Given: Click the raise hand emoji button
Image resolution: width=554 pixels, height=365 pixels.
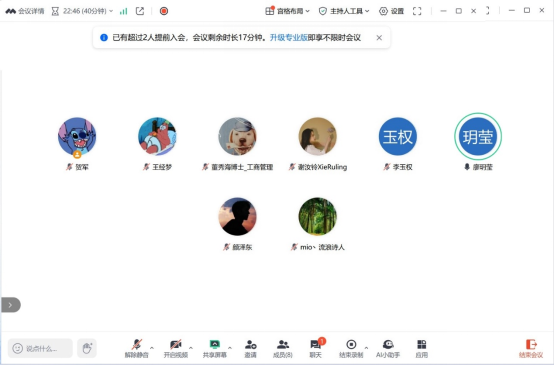Looking at the screenshot, I should pyautogui.click(x=87, y=348).
